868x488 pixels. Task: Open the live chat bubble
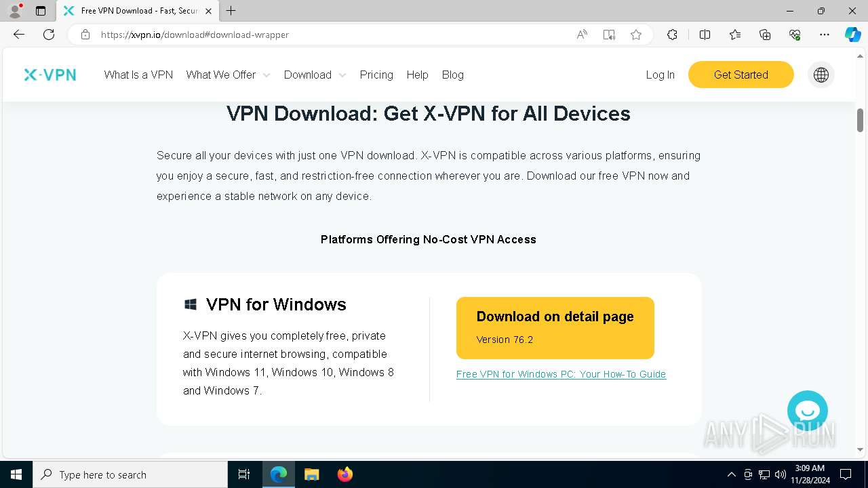807,411
